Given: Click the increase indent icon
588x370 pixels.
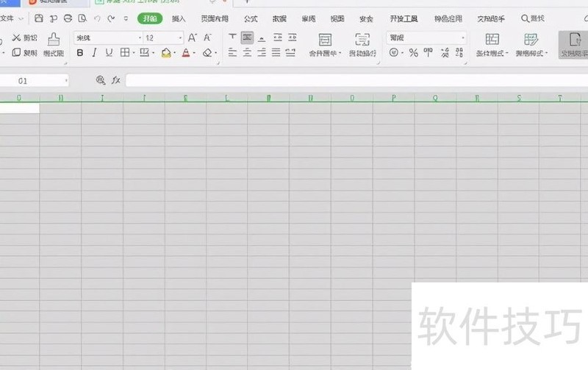Looking at the screenshot, I should pyautogui.click(x=293, y=38).
